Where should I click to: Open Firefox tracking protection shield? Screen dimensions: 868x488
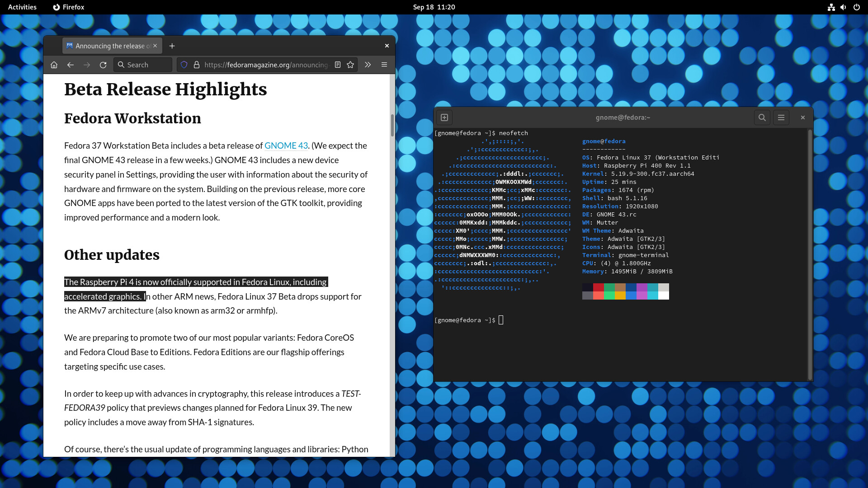[184, 65]
